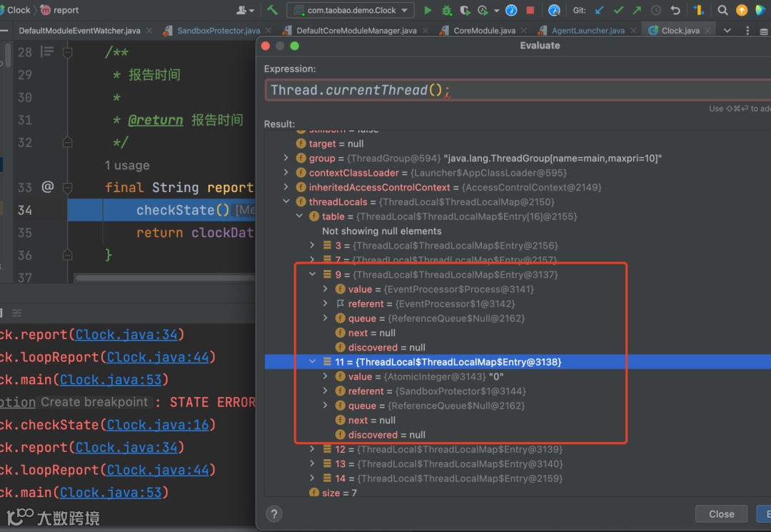771x532 pixels.
Task: Expand value AtomicInteger@3143 node
Action: point(325,376)
